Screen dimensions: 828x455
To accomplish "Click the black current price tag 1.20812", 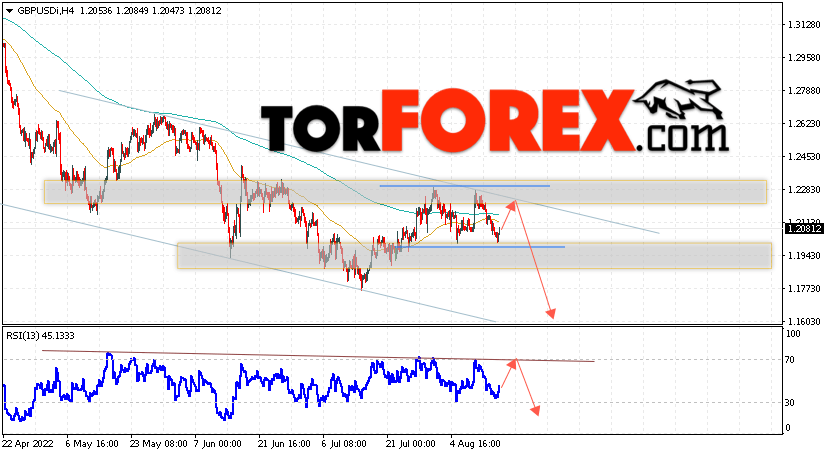I will pyautogui.click(x=804, y=229).
